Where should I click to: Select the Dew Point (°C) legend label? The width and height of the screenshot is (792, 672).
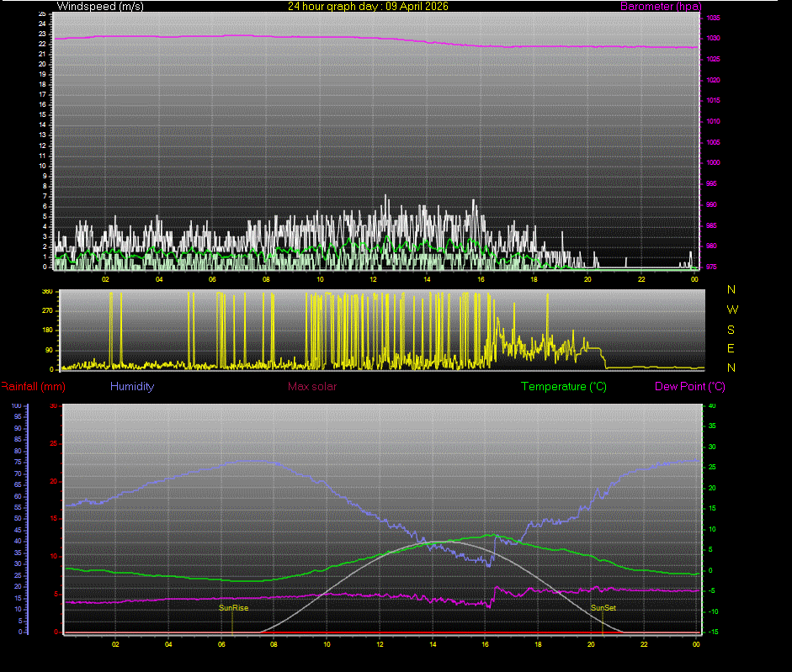[x=692, y=386]
